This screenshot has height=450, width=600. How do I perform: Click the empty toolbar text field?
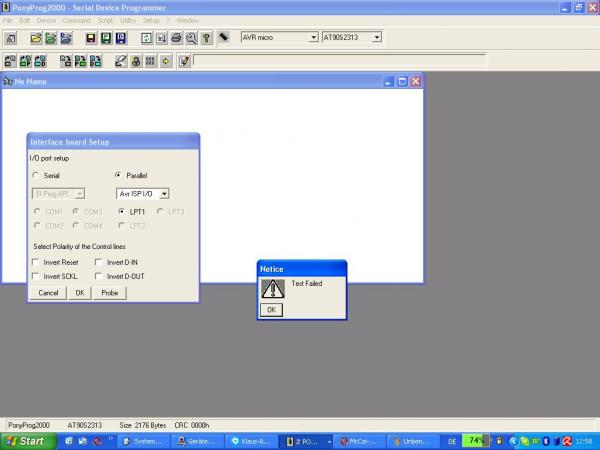340,61
